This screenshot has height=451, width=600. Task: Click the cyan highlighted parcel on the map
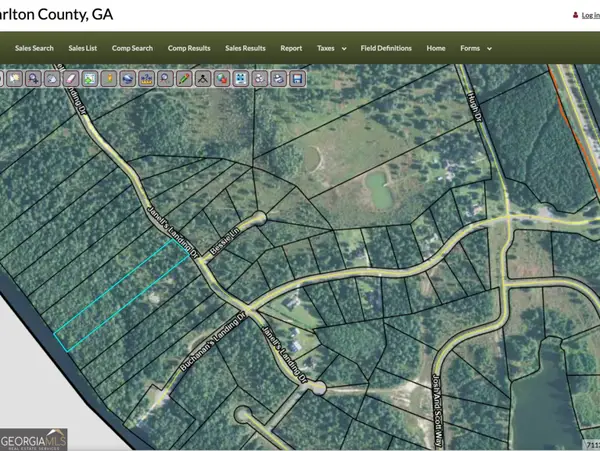click(x=122, y=295)
